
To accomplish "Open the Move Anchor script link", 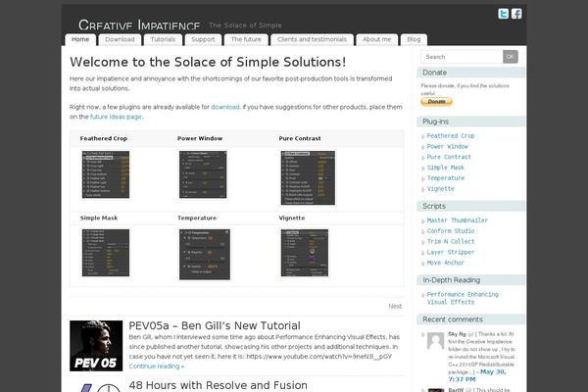I will click(446, 263).
